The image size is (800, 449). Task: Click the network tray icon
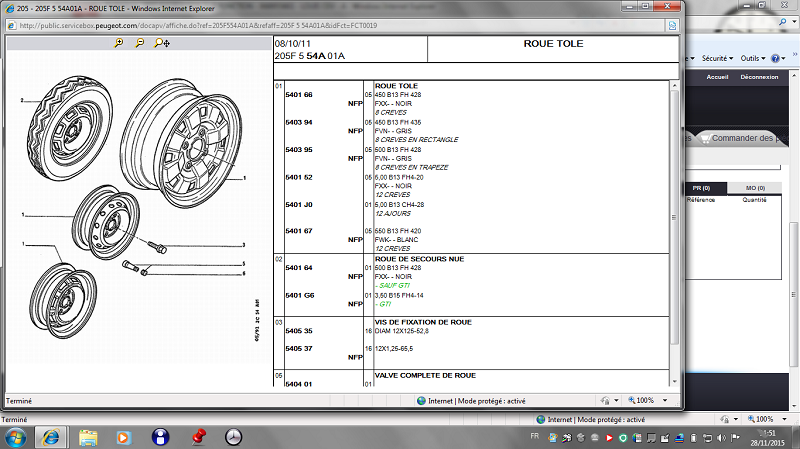pyautogui.click(x=707, y=438)
